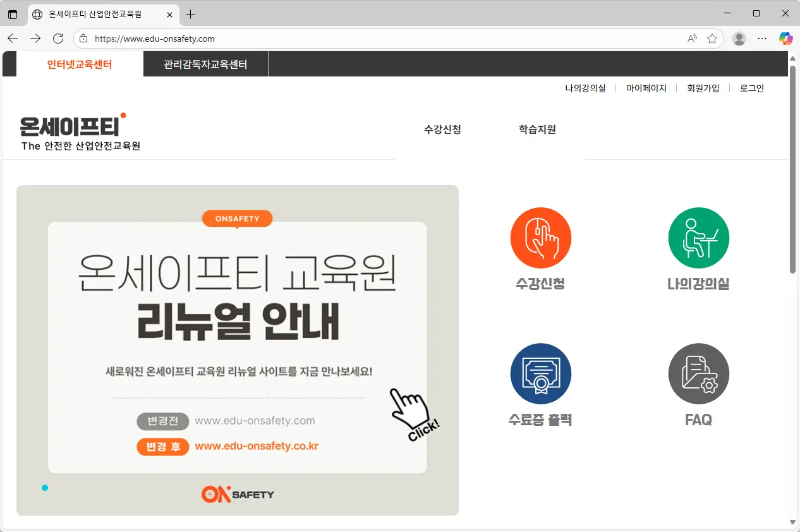
Task: Open the browser settings ellipsis menu
Action: point(761,39)
